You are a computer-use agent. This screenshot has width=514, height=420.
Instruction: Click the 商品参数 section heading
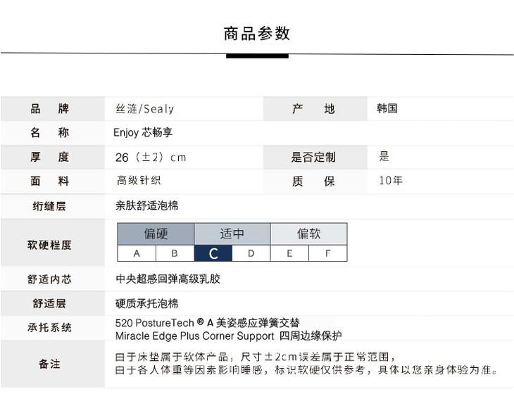point(256,34)
